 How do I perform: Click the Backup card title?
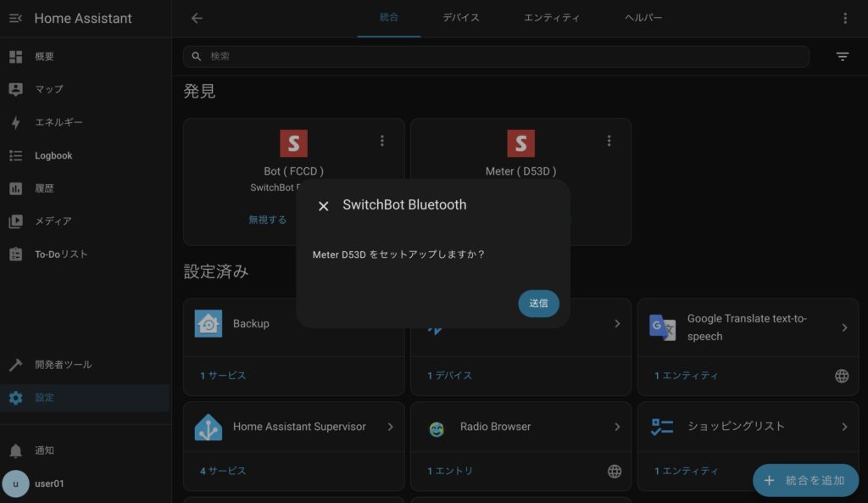coord(251,323)
